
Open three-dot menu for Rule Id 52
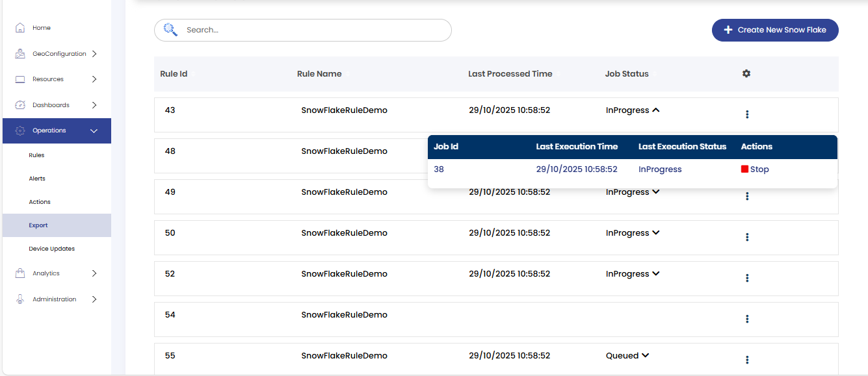click(x=747, y=278)
